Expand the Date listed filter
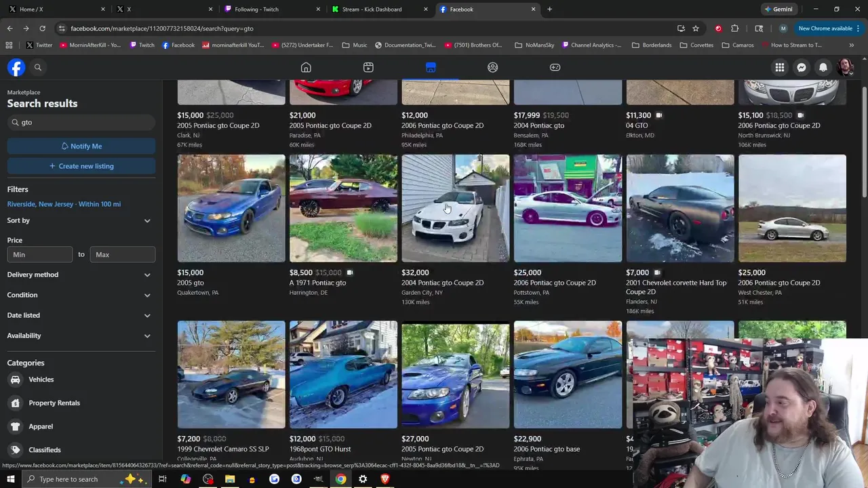868x488 pixels. pos(80,315)
